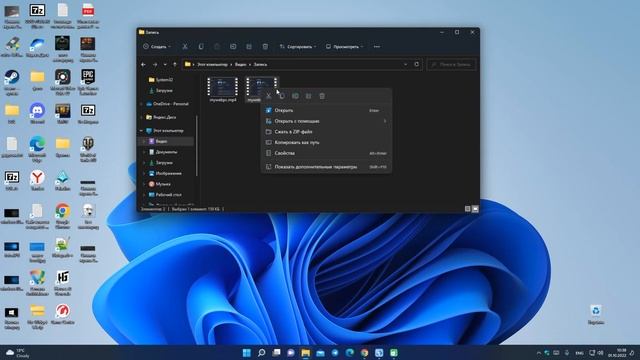Open the Google Chrome shortcut on the desktop
640x360 pixels.
(x=62, y=216)
